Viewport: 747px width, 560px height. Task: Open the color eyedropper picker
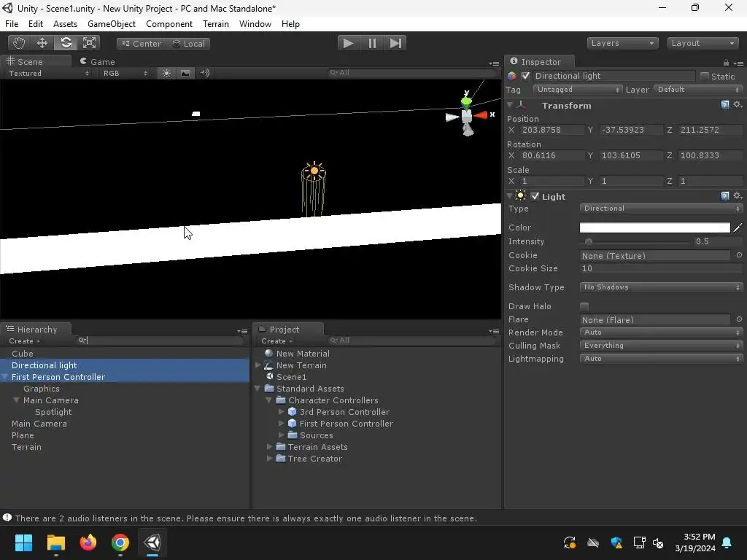coord(738,227)
